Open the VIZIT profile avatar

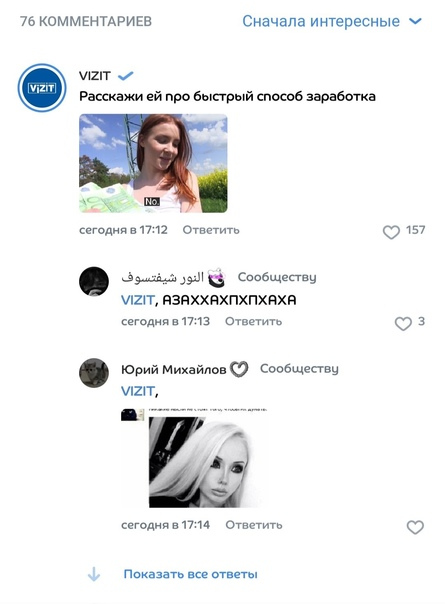tap(42, 88)
